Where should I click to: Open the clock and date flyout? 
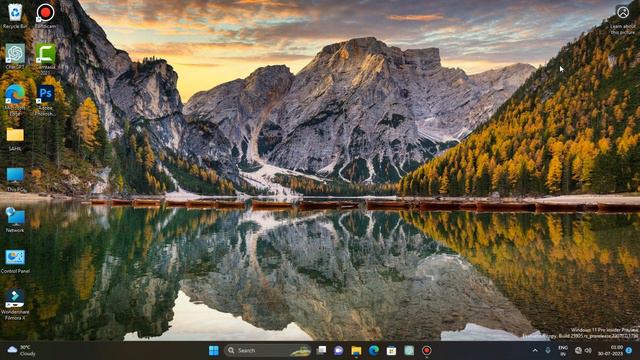tap(610, 351)
